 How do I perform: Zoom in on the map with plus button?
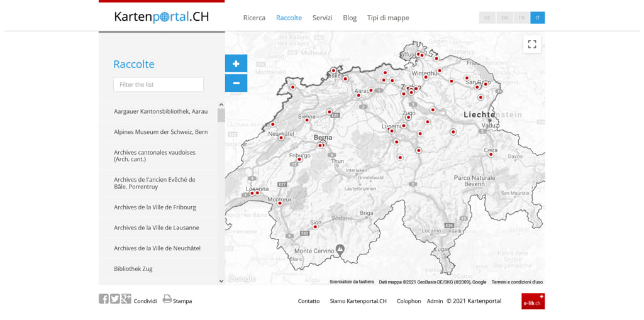pyautogui.click(x=236, y=63)
